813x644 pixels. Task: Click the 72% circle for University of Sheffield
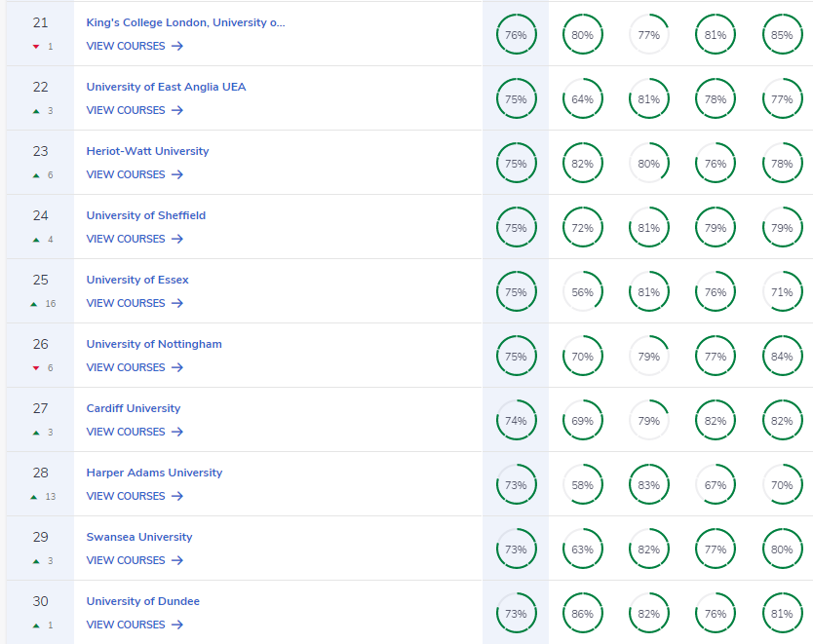tap(583, 227)
